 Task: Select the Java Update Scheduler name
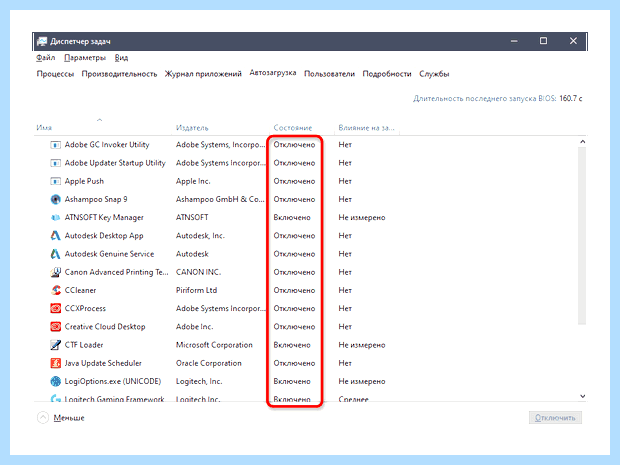pyautogui.click(x=103, y=363)
